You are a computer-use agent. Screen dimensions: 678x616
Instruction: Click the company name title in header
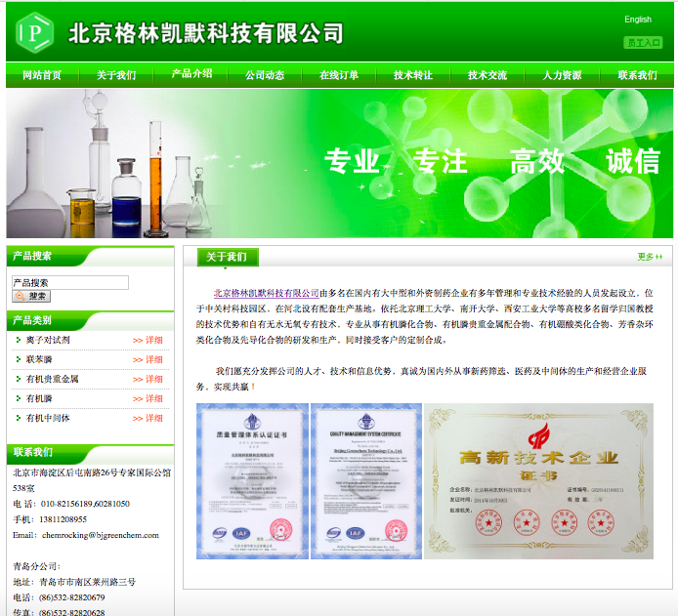point(206,33)
